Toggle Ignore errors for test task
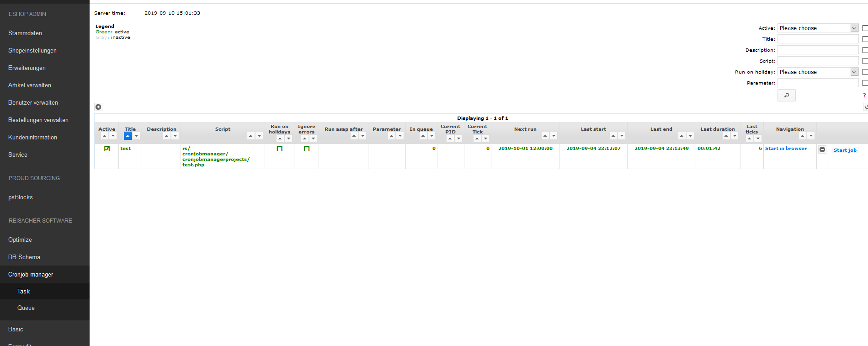This screenshot has width=868, height=346. (307, 149)
